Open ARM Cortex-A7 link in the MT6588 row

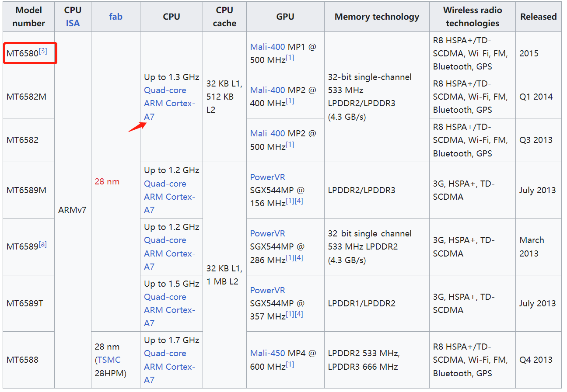pos(170,373)
